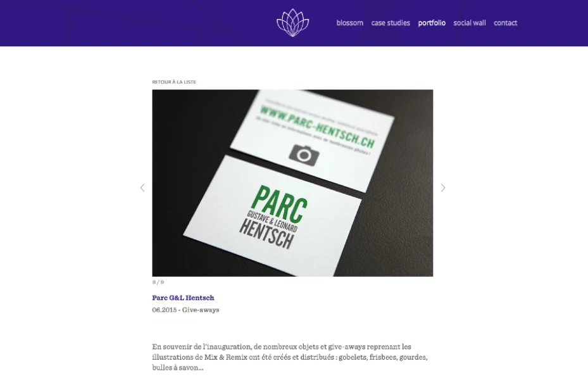Select the portfolio nav item
Screen dimensions: 588x380
coord(432,23)
